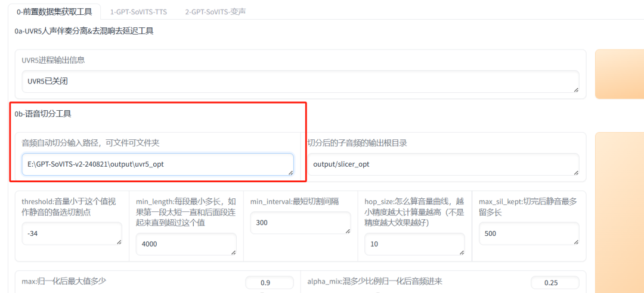
Task: Click the label 切分后的子音频的输出根目录
Action: click(x=357, y=143)
